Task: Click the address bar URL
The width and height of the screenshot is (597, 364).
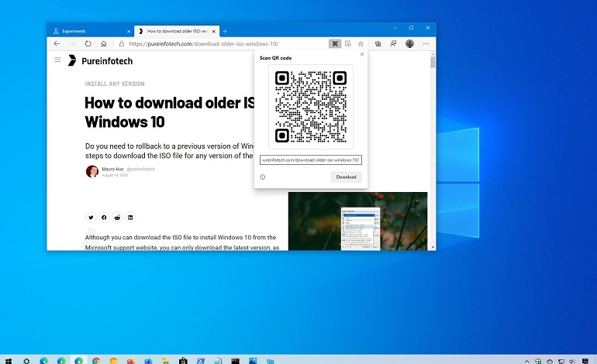Action: click(204, 43)
